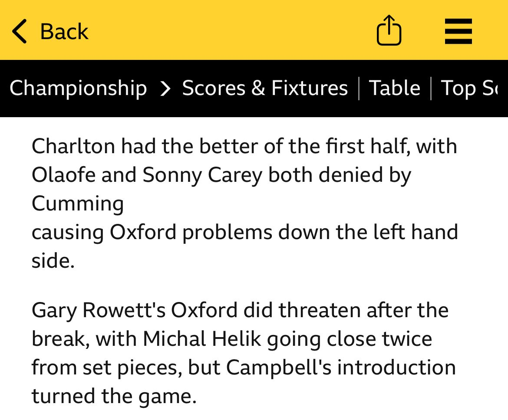Tap the back chevron arrow icon
The width and height of the screenshot is (508, 420).
(19, 31)
